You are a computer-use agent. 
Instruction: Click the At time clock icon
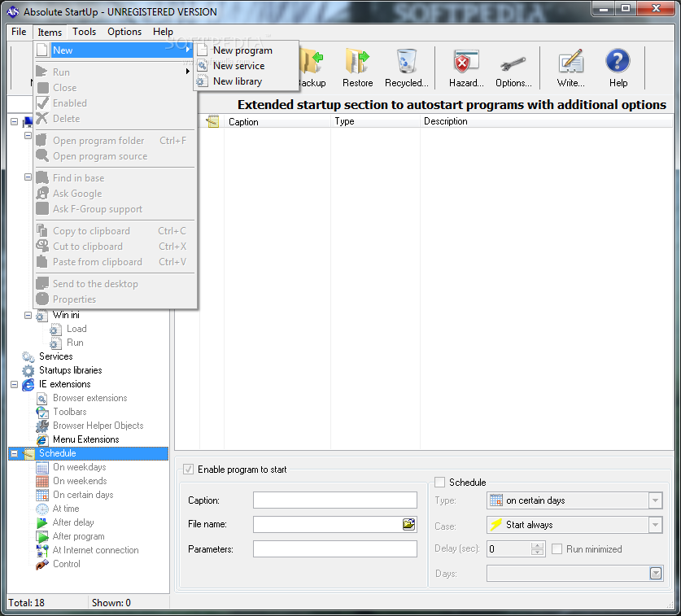pyautogui.click(x=42, y=509)
